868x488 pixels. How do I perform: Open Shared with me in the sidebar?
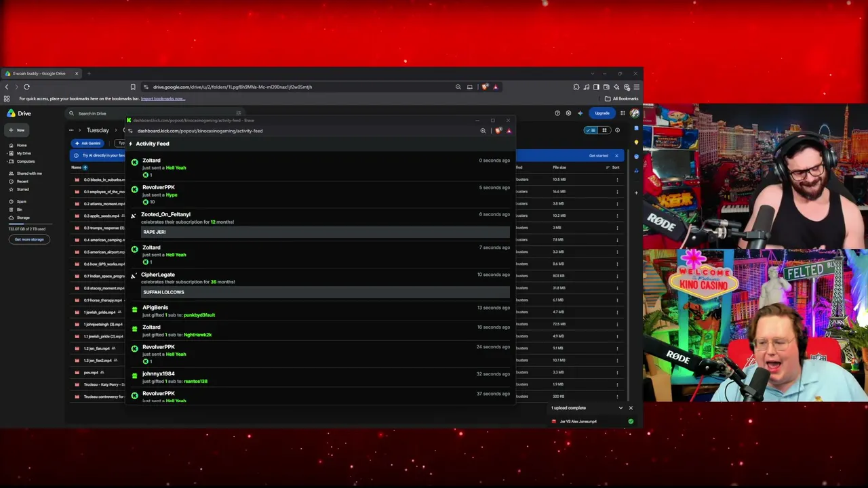(x=25, y=174)
